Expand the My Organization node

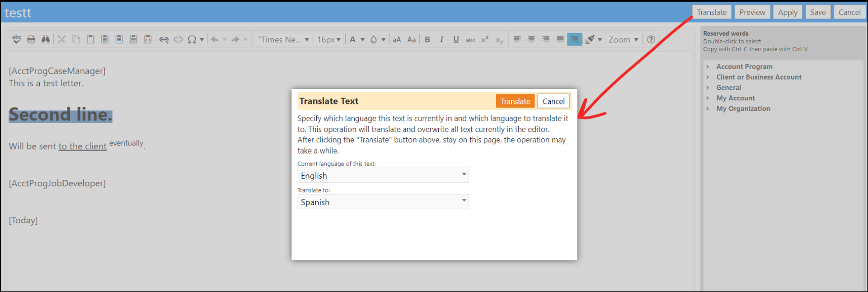coord(708,108)
